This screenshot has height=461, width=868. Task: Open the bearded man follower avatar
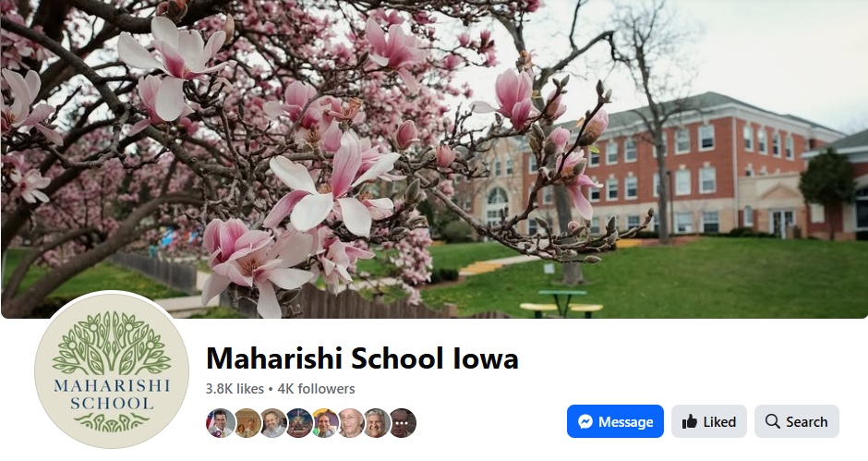(273, 423)
